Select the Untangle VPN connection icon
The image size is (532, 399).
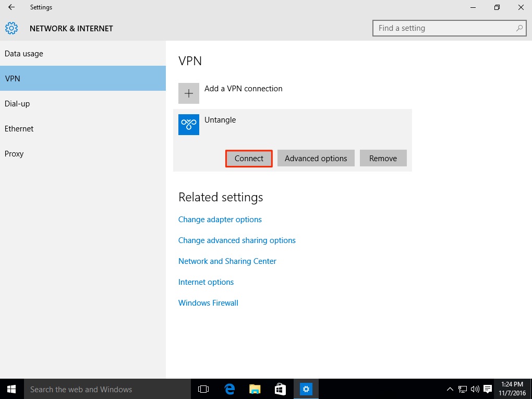point(189,125)
